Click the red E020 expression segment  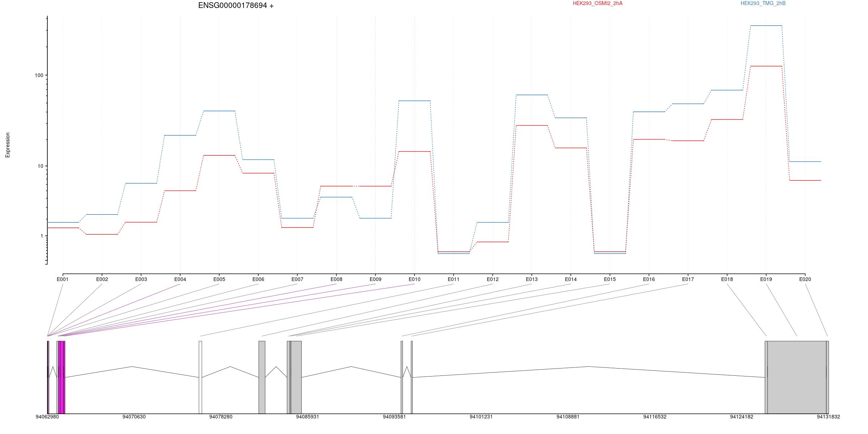tap(805, 180)
